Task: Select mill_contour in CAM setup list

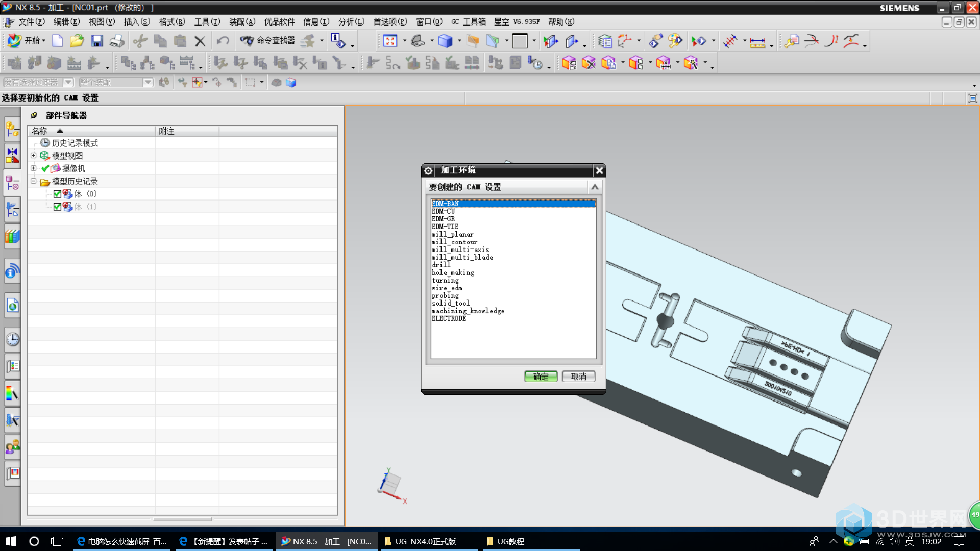Action: click(x=513, y=242)
